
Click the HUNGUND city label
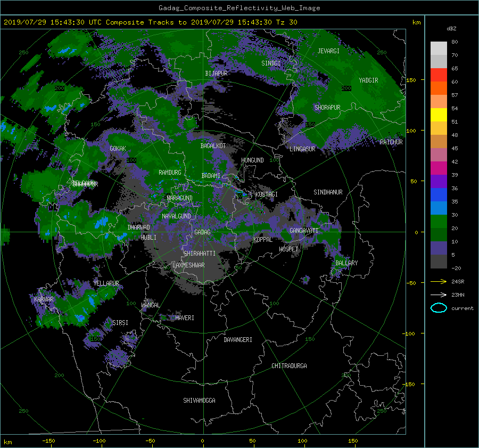click(252, 160)
